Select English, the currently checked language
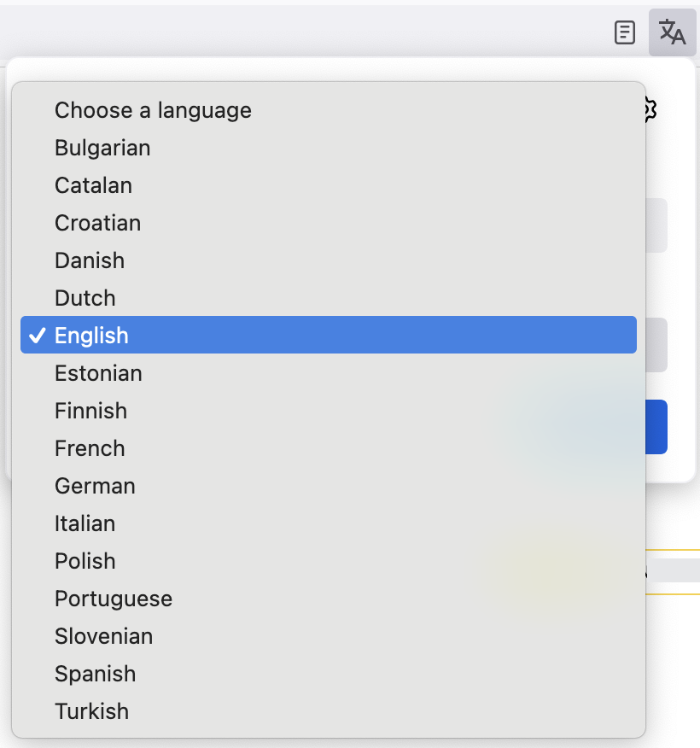 pyautogui.click(x=91, y=335)
